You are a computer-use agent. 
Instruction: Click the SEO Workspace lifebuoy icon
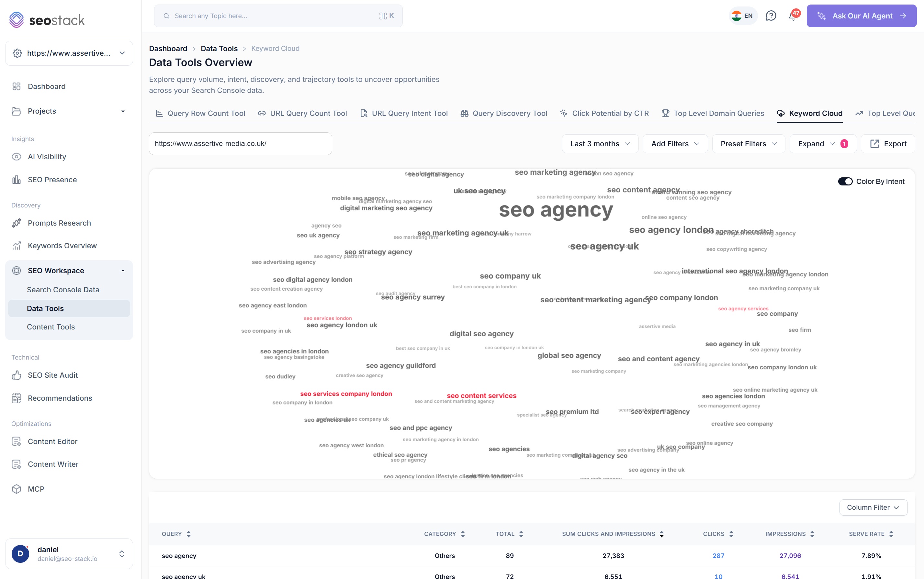[16, 270]
